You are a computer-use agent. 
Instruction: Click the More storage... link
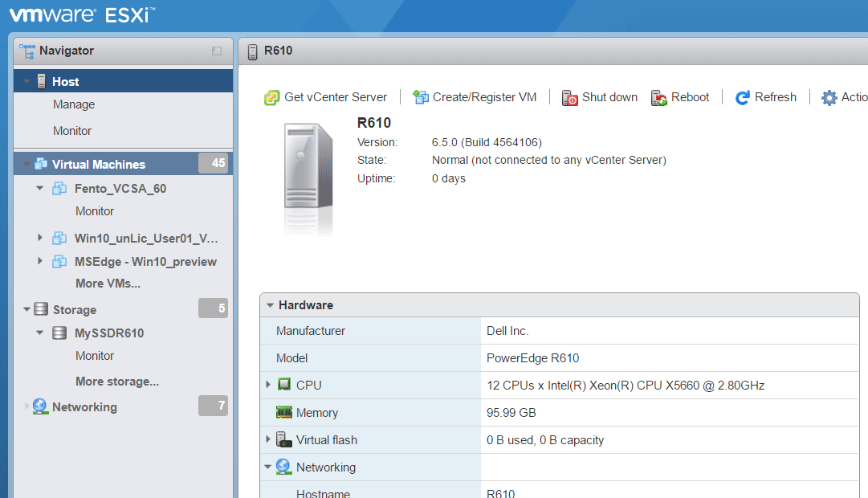click(x=117, y=382)
